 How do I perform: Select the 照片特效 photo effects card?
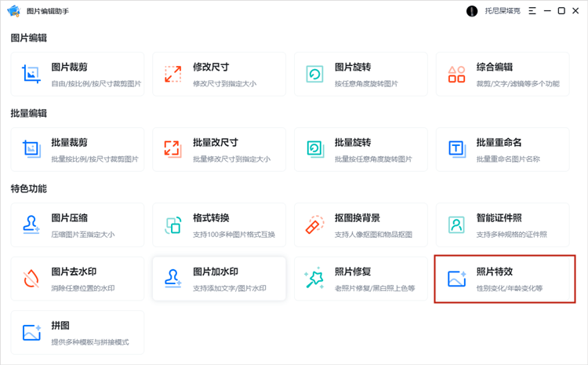[x=504, y=279]
